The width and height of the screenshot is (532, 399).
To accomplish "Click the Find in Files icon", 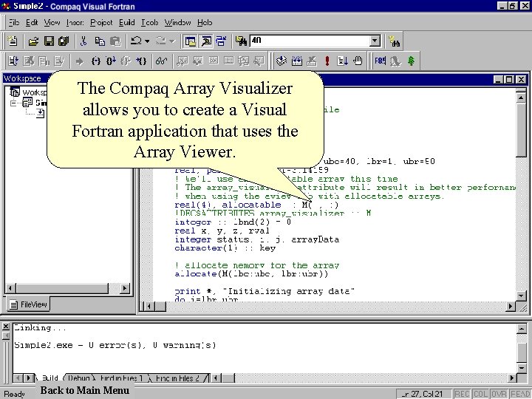I will [241, 41].
